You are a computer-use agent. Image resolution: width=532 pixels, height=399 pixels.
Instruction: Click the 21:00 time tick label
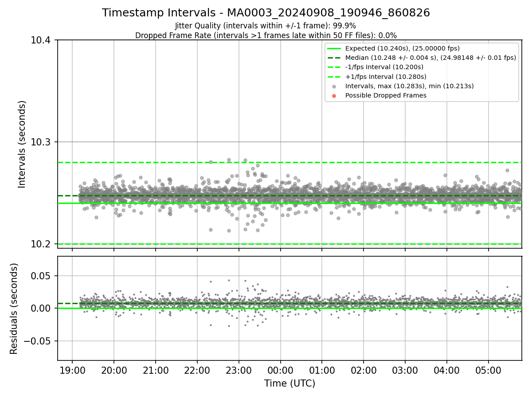[156, 370]
